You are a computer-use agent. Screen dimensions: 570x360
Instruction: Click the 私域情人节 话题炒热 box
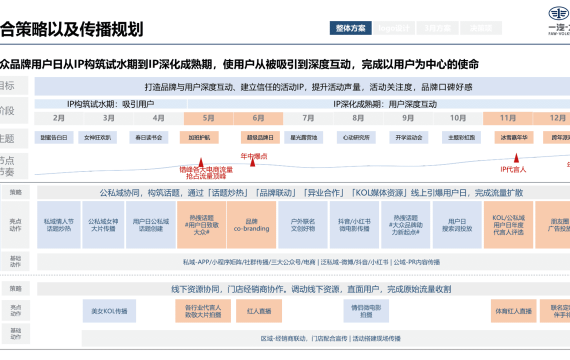pyautogui.click(x=59, y=225)
